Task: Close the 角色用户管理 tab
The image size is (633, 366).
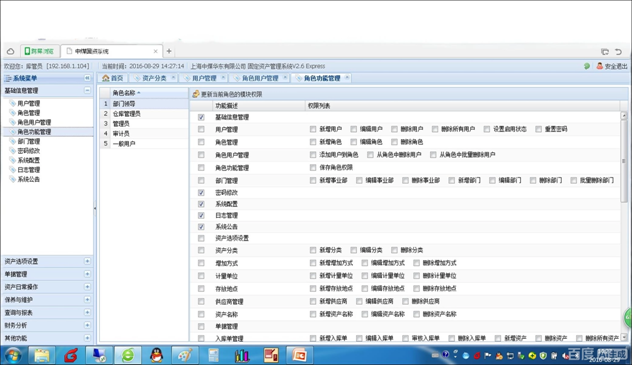Action: (x=285, y=77)
